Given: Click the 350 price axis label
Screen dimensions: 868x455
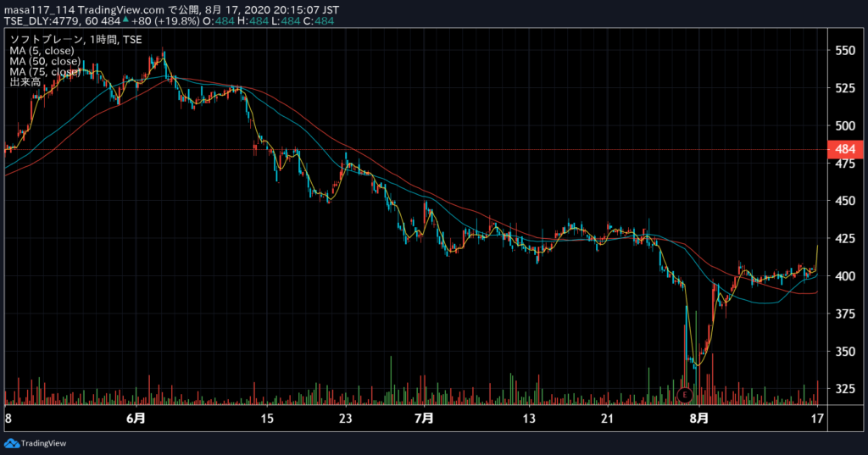Looking at the screenshot, I should point(845,352).
